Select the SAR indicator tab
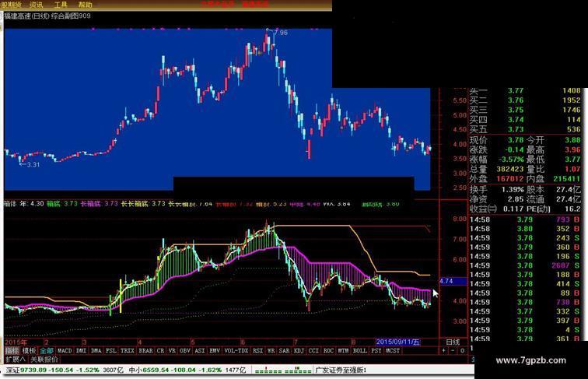 click(284, 351)
